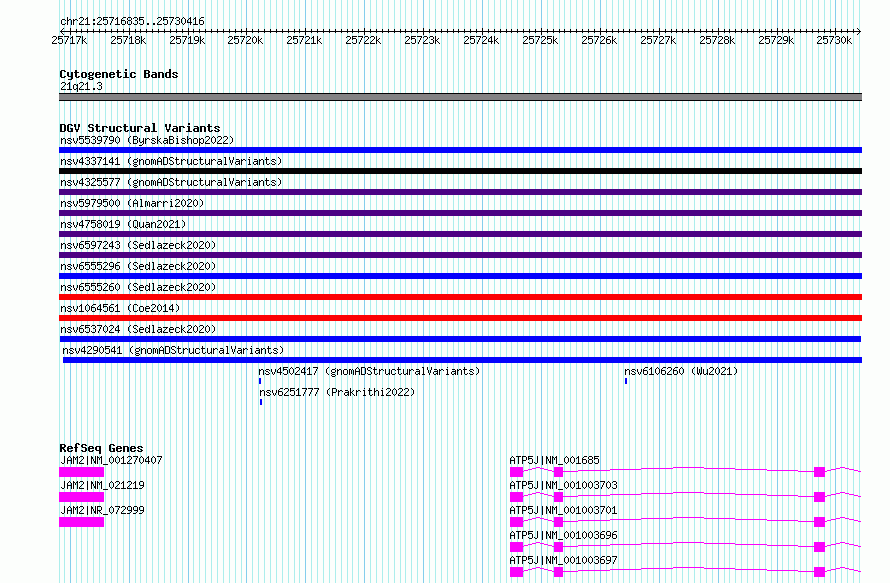Click the purple bar for nsv4758019
890x583 pixels.
[x=460, y=234]
